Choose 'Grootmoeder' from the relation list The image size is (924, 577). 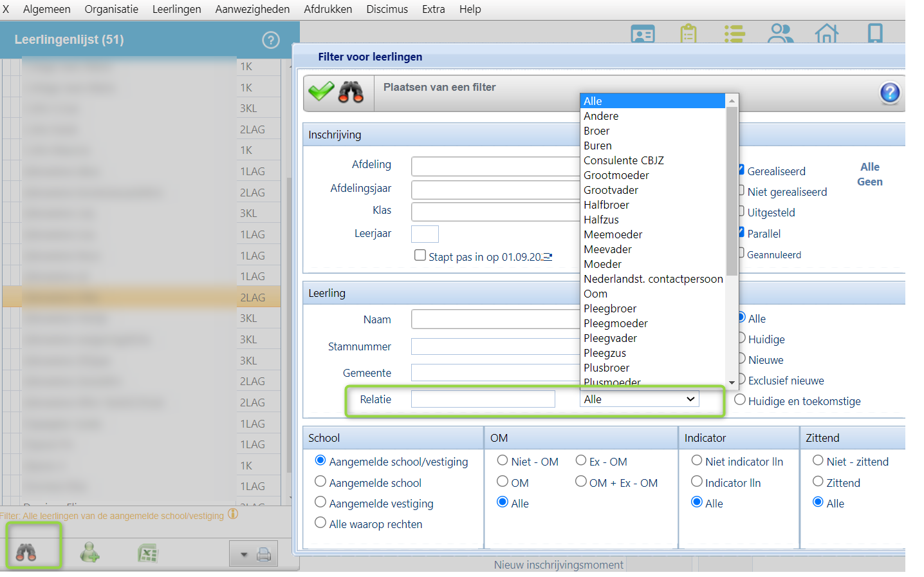616,175
